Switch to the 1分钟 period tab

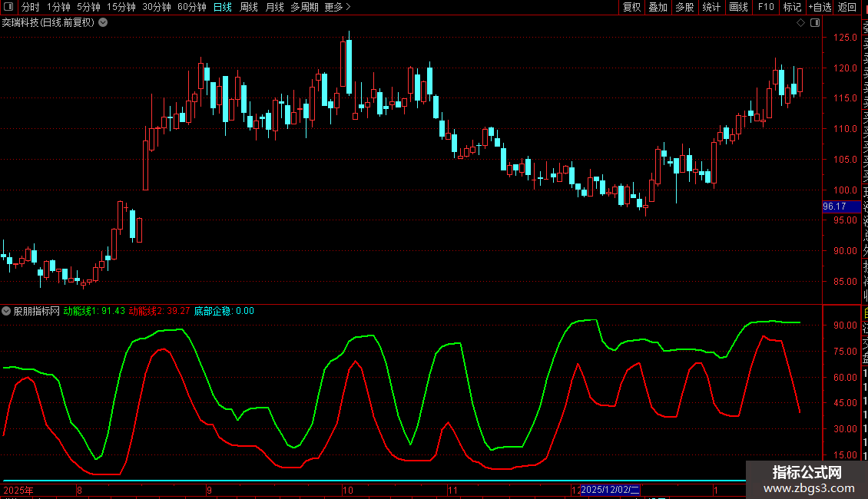click(x=58, y=7)
